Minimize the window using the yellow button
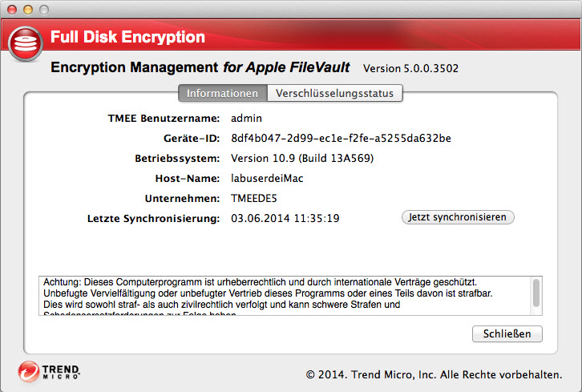Image resolution: width=582 pixels, height=392 pixels. pyautogui.click(x=27, y=9)
